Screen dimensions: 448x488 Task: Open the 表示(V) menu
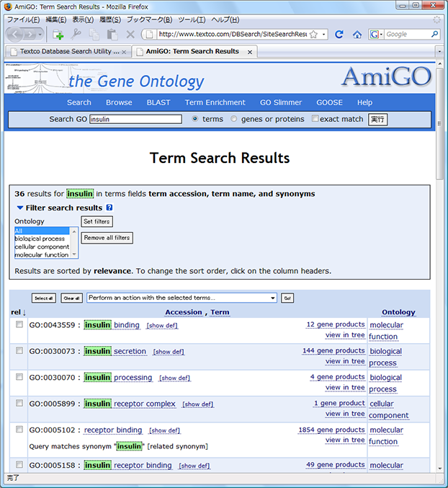coord(83,19)
